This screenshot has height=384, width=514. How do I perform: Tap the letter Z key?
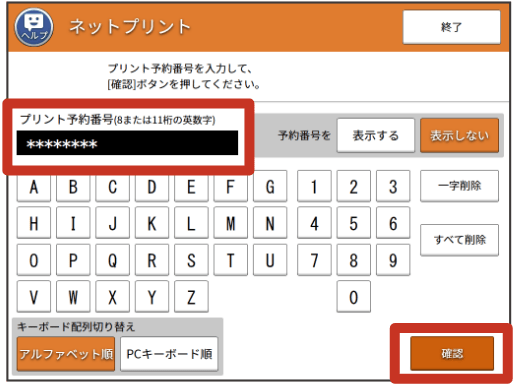[x=191, y=296]
